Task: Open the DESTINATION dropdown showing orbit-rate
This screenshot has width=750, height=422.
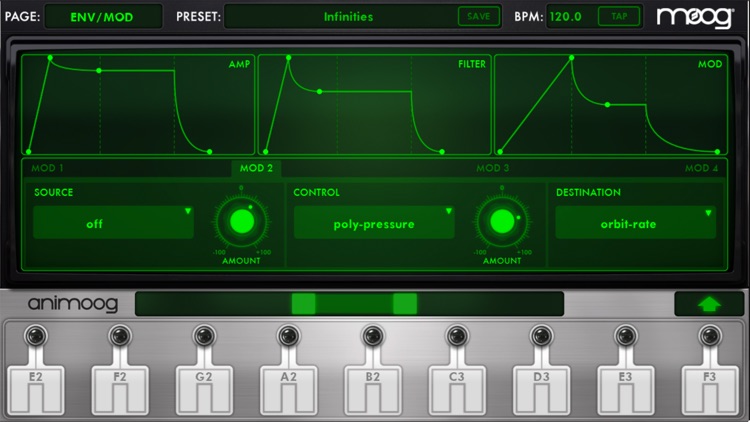Action: click(x=636, y=222)
